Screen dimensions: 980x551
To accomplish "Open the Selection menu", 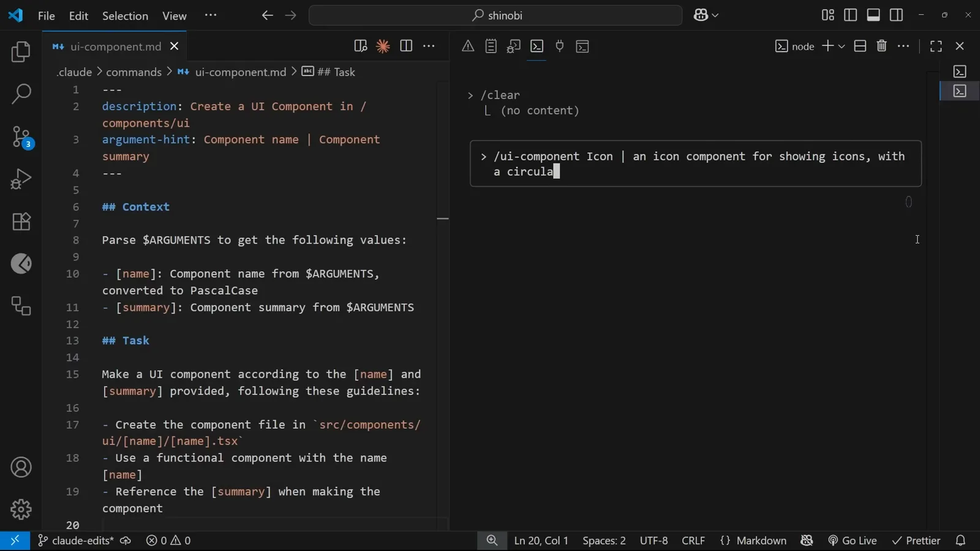I will click(125, 16).
